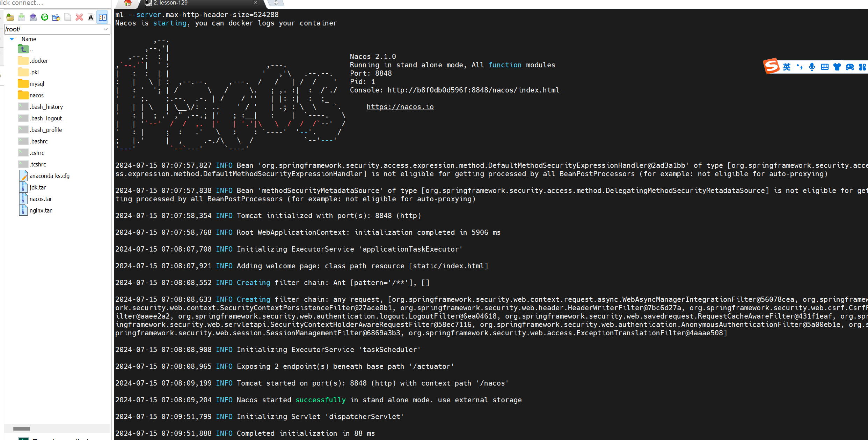Open Sogou toolbox grid icon

[862, 67]
